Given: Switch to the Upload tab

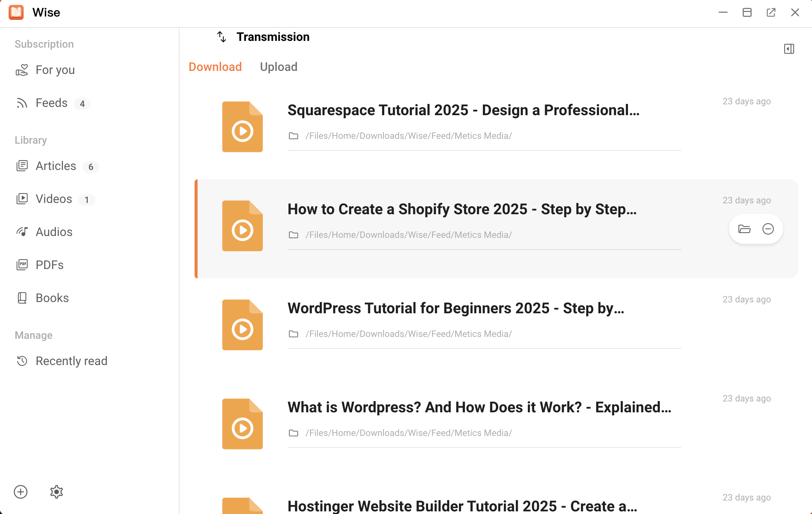Looking at the screenshot, I should (279, 66).
